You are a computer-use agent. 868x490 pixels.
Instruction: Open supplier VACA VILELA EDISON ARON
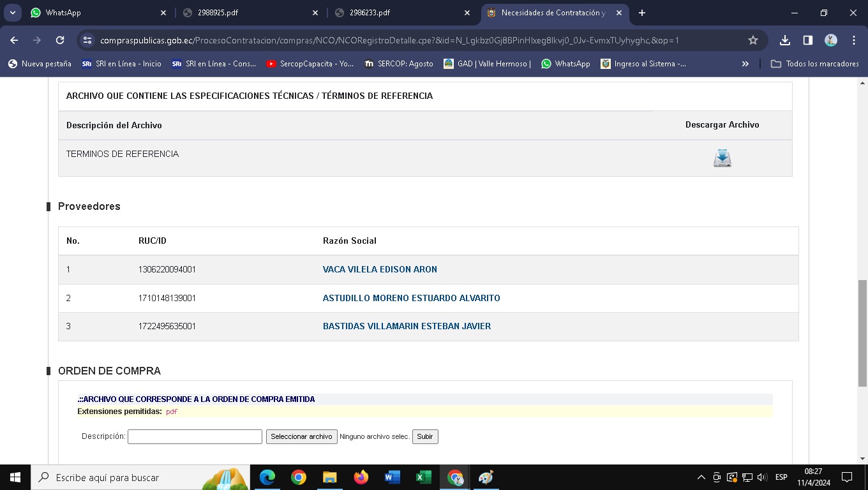point(380,269)
